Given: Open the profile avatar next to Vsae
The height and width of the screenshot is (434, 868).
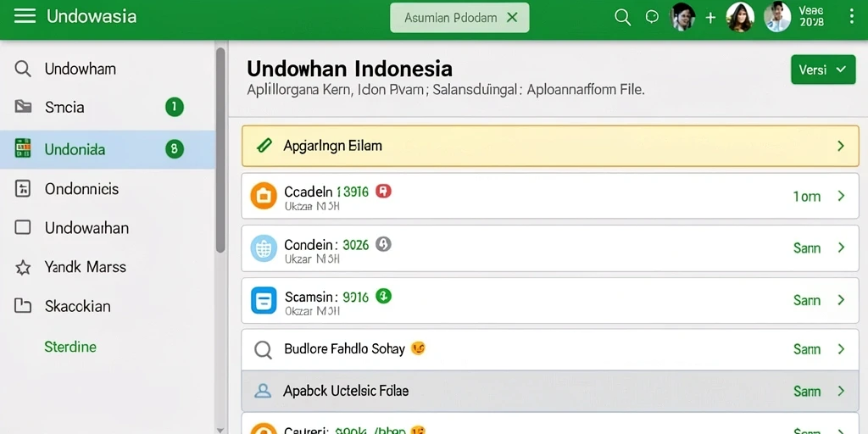Looking at the screenshot, I should coord(777,17).
